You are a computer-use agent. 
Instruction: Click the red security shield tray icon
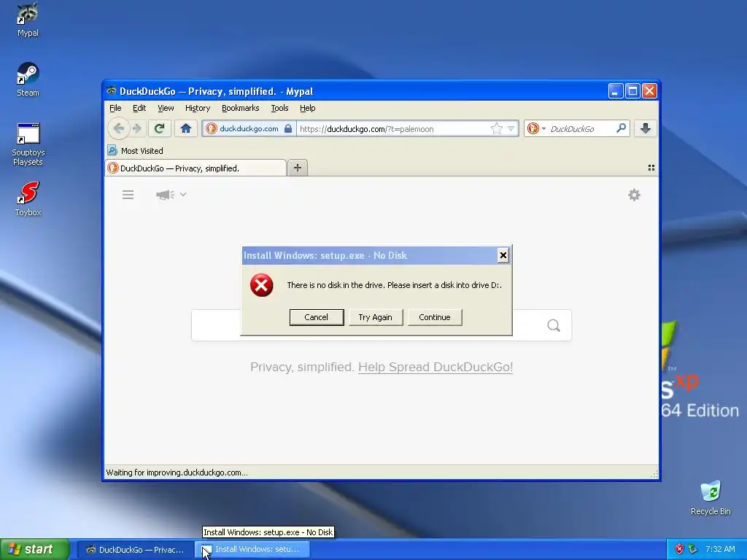(x=679, y=549)
